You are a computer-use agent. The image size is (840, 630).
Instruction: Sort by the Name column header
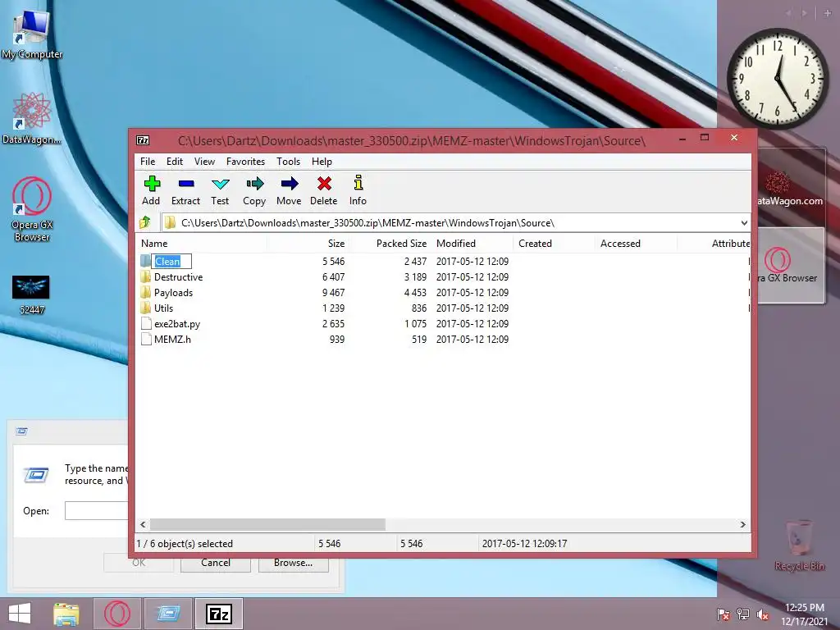point(201,243)
